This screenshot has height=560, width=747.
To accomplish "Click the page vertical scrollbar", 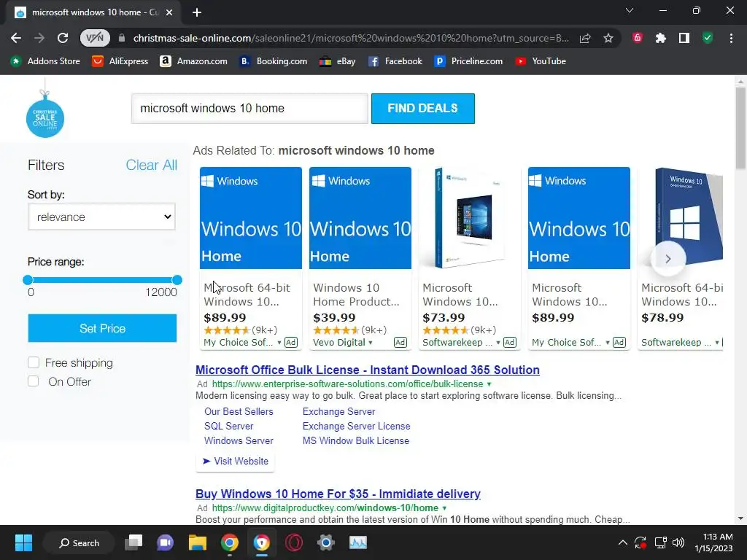I will pyautogui.click(x=740, y=128).
